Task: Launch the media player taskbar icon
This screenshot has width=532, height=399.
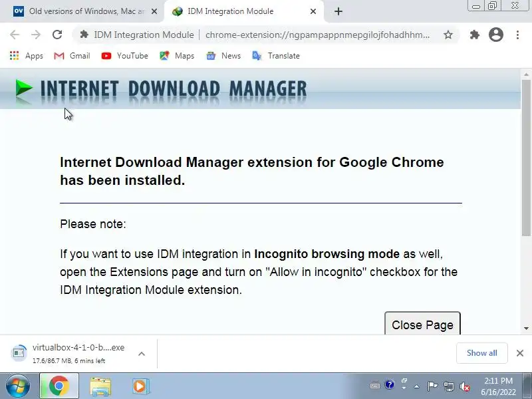Action: pos(140,386)
